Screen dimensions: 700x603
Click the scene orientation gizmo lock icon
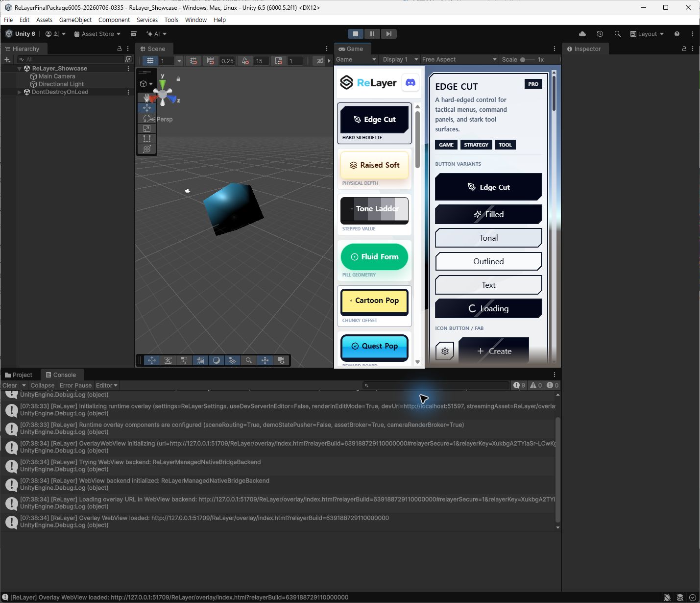pos(178,79)
